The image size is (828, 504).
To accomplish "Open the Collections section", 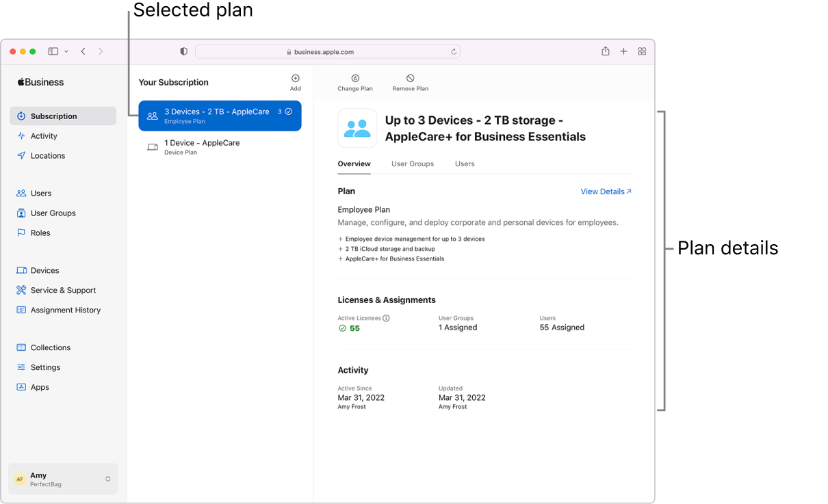I will tap(49, 347).
